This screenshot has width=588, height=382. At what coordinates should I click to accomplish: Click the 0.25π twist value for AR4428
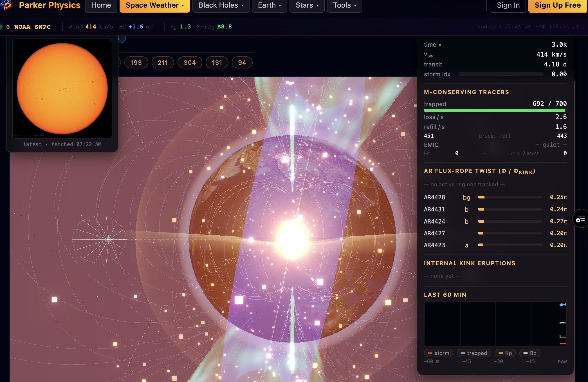pyautogui.click(x=558, y=197)
